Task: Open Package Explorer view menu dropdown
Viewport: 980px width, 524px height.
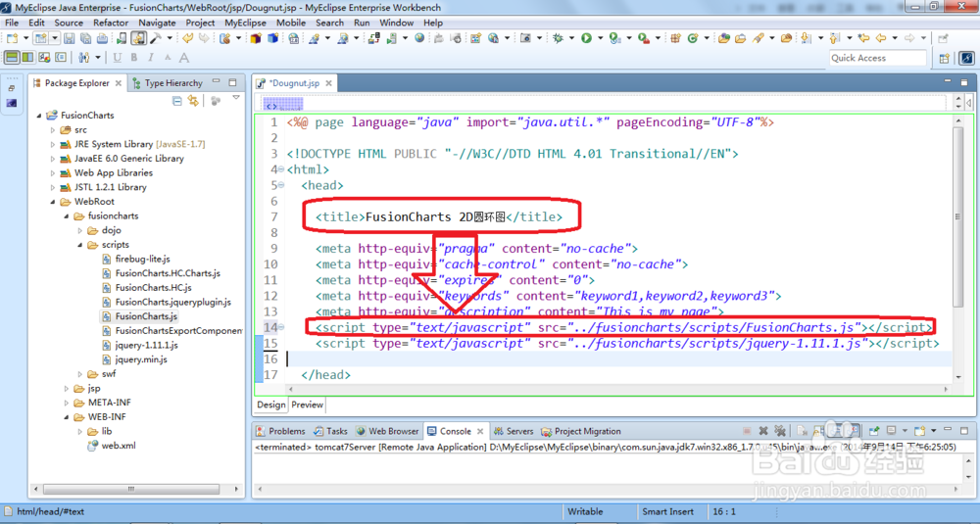Action: point(235,98)
